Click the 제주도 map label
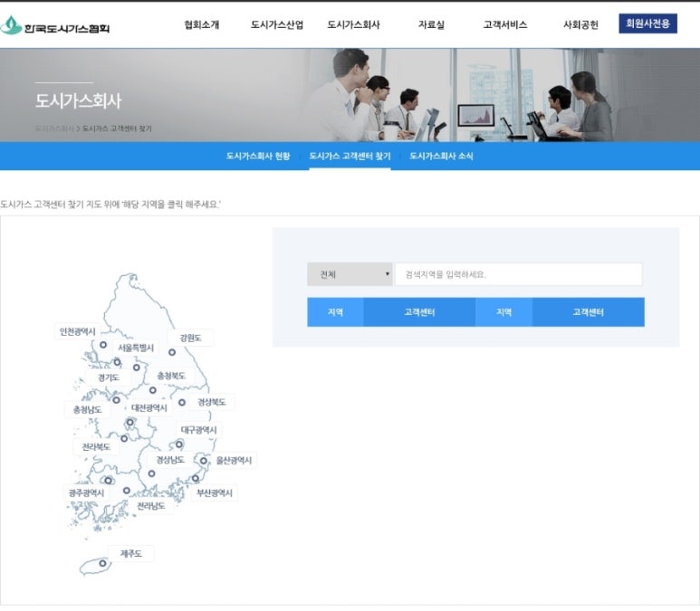The height and width of the screenshot is (611, 700). click(x=131, y=554)
